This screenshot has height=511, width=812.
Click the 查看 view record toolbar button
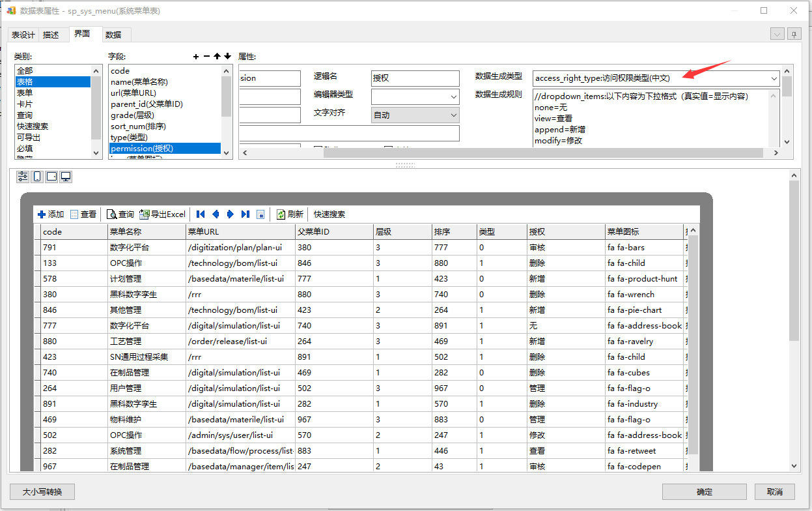(x=83, y=214)
